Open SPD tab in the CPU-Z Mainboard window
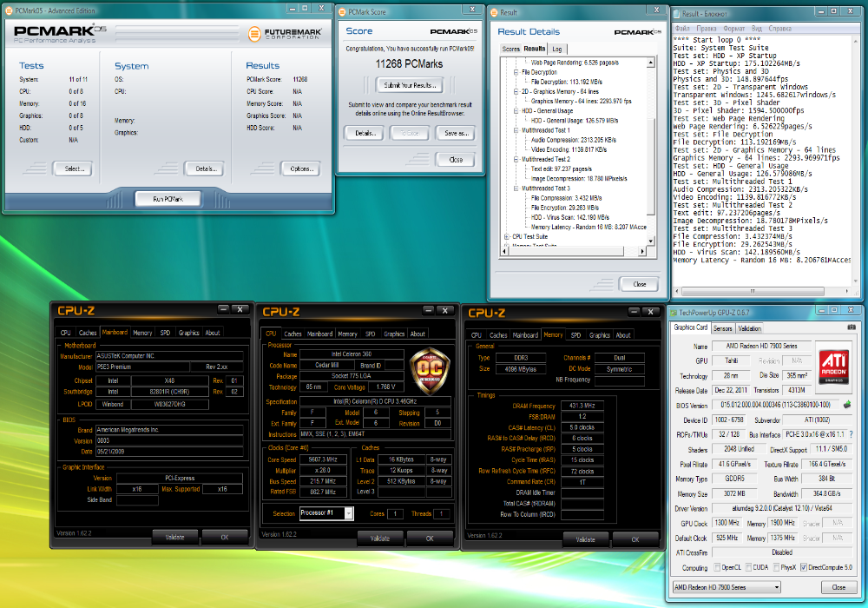The width and height of the screenshot is (868, 608). pos(165,333)
